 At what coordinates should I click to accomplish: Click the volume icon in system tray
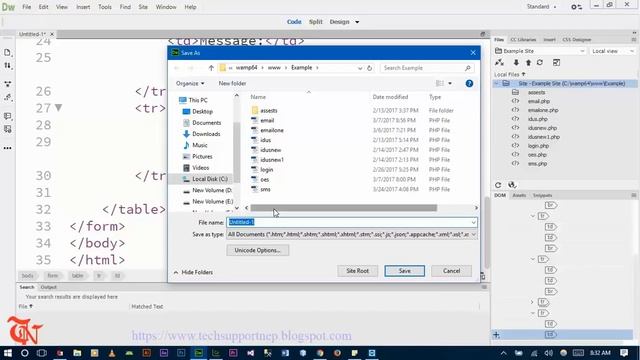click(x=549, y=353)
